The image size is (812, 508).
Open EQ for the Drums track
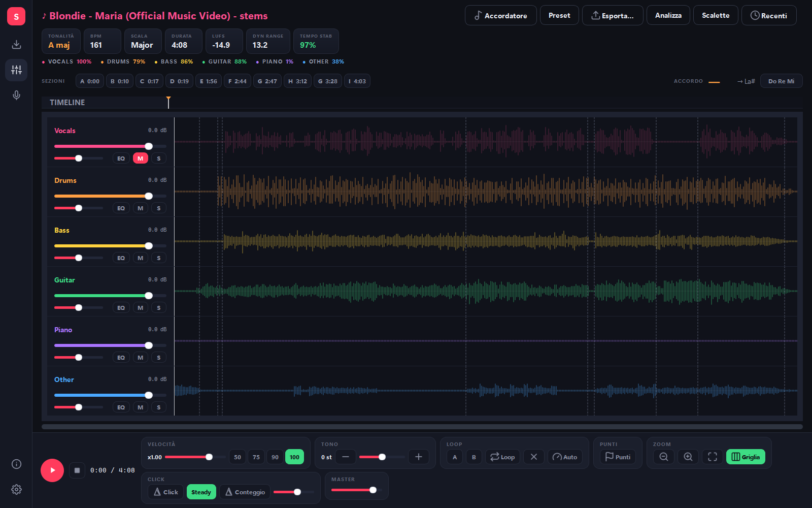pyautogui.click(x=121, y=208)
